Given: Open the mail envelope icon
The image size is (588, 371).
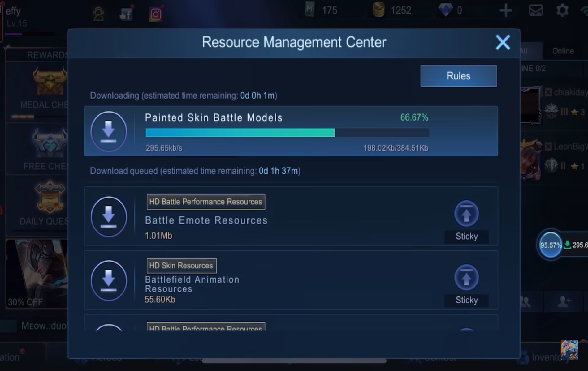Looking at the screenshot, I should pyautogui.click(x=536, y=11).
